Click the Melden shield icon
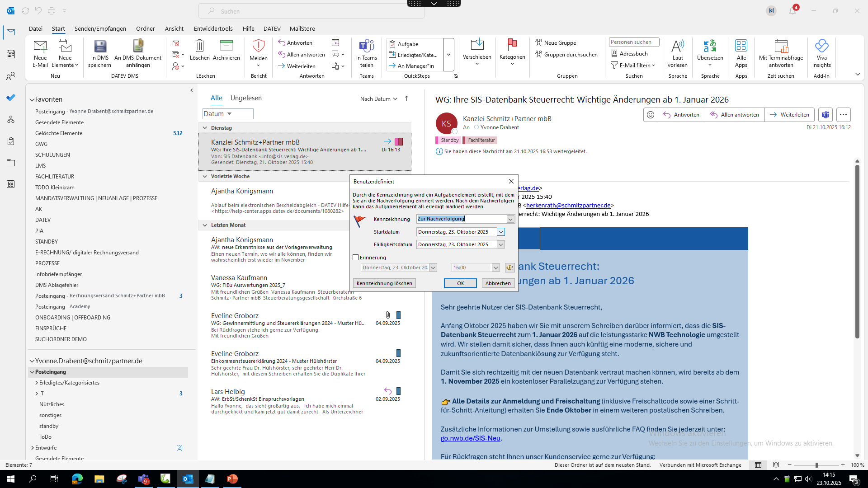Image resolution: width=868 pixels, height=488 pixels. pos(258,46)
